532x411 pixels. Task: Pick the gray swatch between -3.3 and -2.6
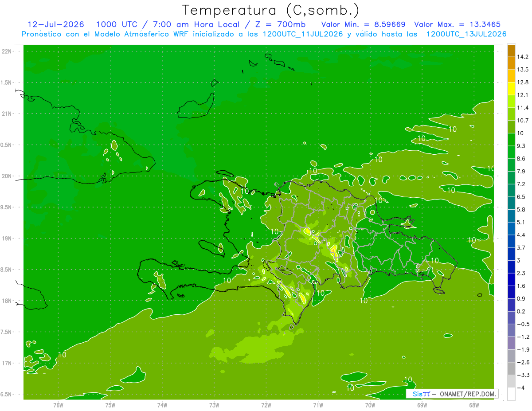coord(511,368)
